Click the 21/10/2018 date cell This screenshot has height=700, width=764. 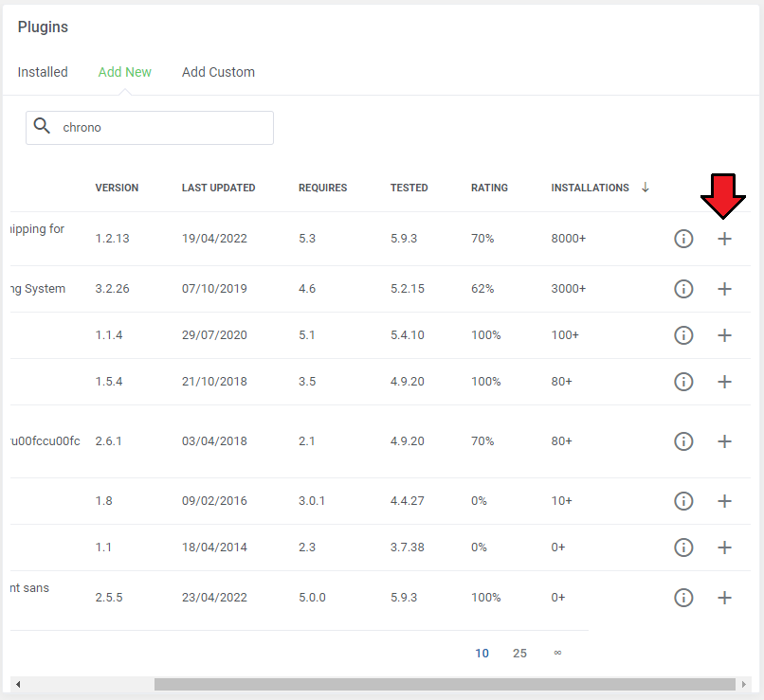(214, 381)
